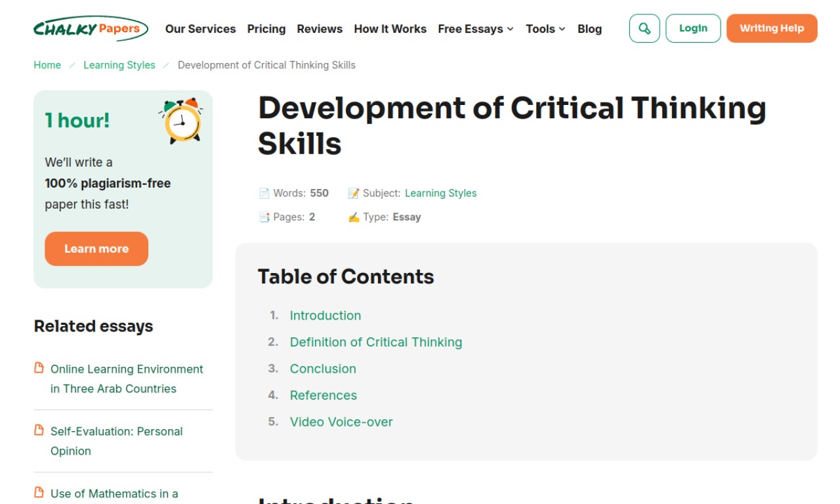This screenshot has width=840, height=504.
Task: Click the alarm clock illustration
Action: [181, 120]
